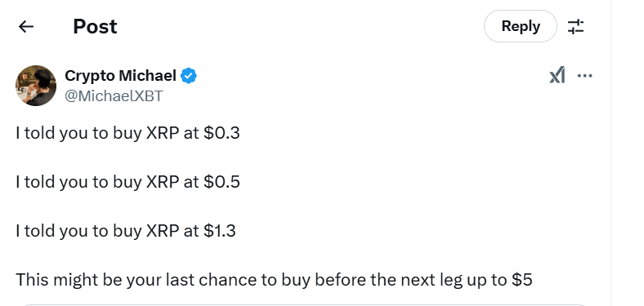Click the '$0.5' price text

221,182
